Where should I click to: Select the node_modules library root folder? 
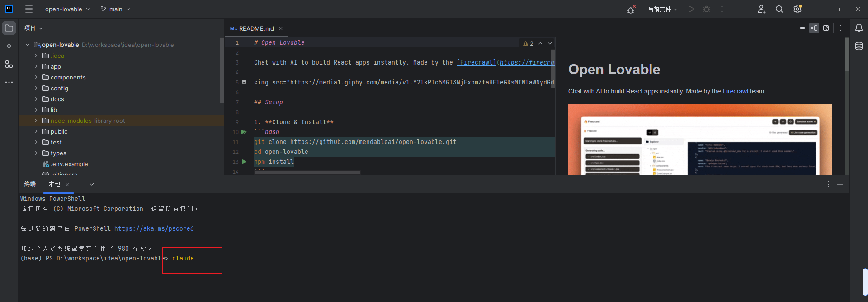coord(121,121)
